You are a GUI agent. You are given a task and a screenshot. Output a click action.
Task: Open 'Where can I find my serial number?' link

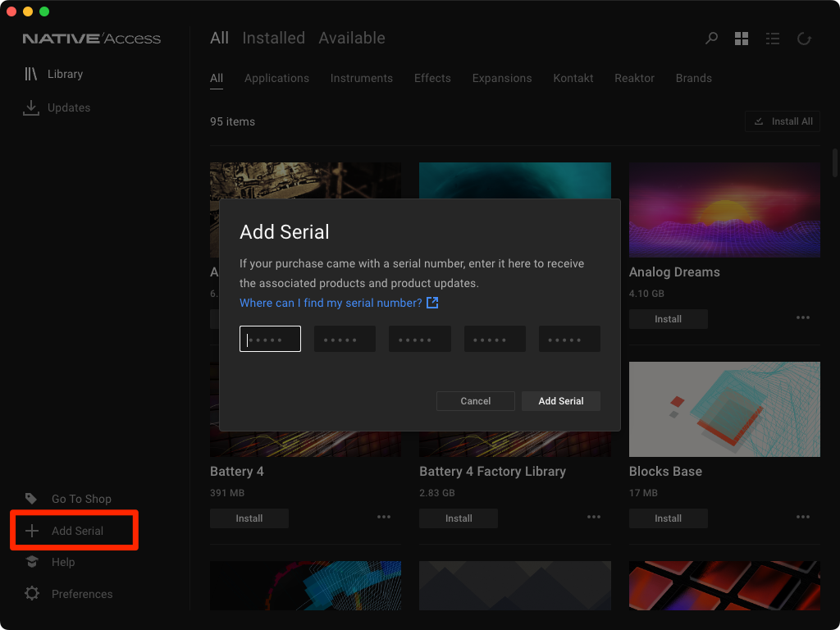pyautogui.click(x=331, y=304)
